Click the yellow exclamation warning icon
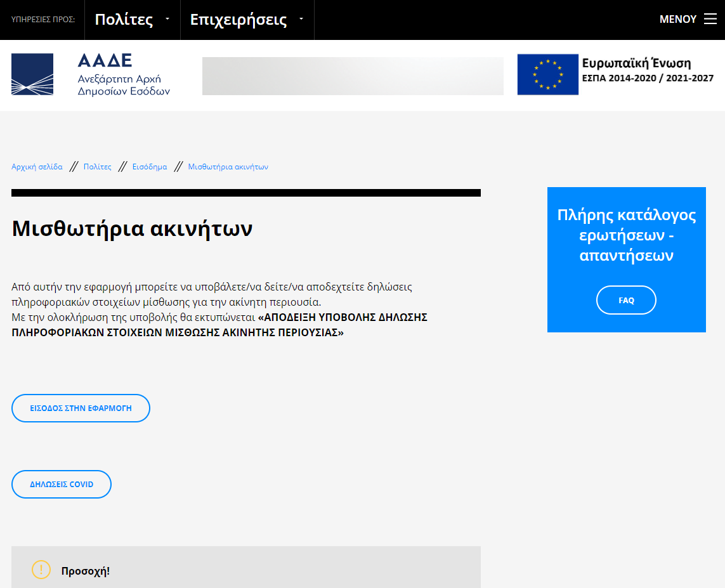This screenshot has width=725, height=588. pos(41,570)
